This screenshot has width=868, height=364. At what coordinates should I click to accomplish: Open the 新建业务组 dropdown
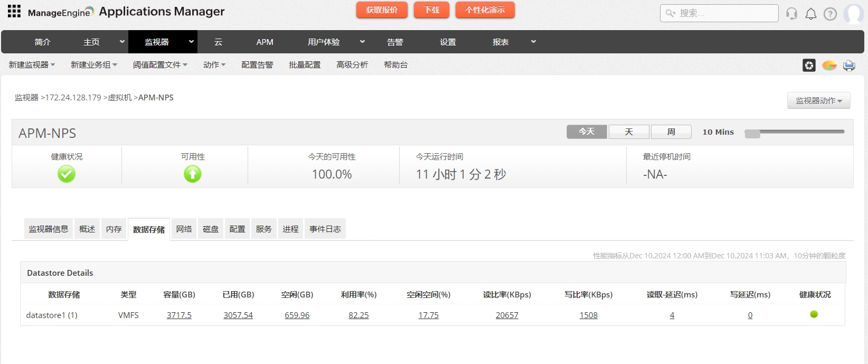click(94, 64)
